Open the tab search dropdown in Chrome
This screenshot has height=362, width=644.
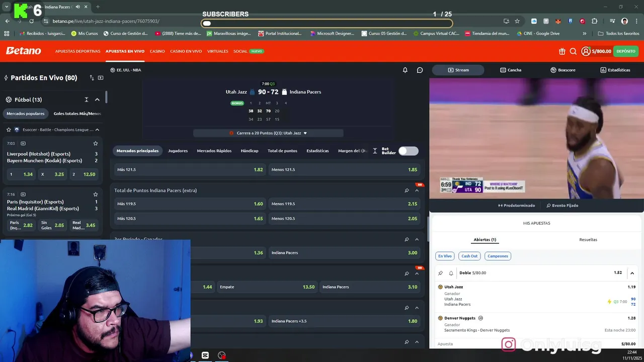pos(7,7)
